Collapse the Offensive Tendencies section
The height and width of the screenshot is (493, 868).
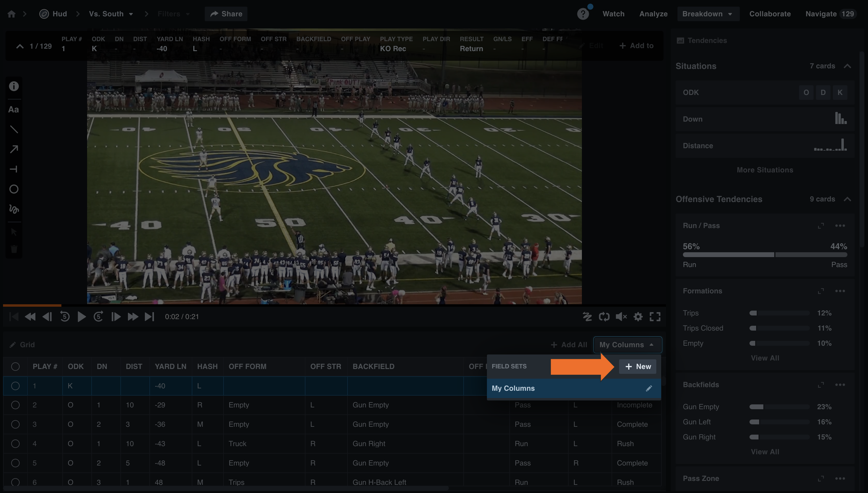(848, 199)
